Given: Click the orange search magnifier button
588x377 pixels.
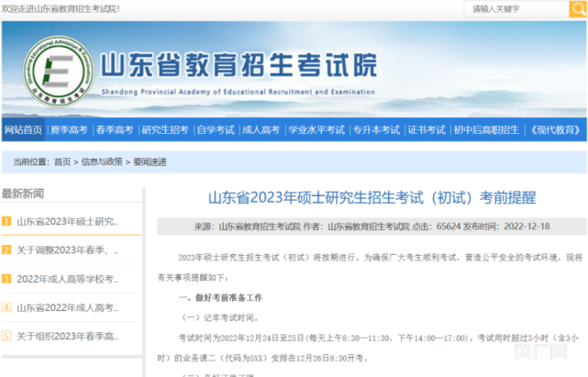Looking at the screenshot, I should point(578,8).
